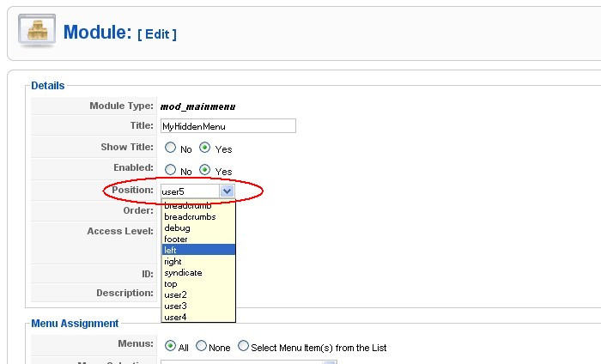Click the mod_mainmenu module type text
Image resolution: width=601 pixels, height=364 pixels.
coord(197,106)
